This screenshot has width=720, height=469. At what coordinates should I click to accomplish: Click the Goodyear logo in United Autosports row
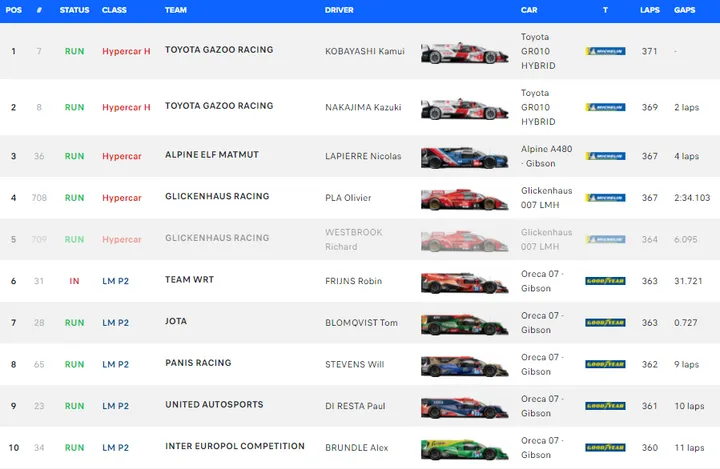pos(605,406)
